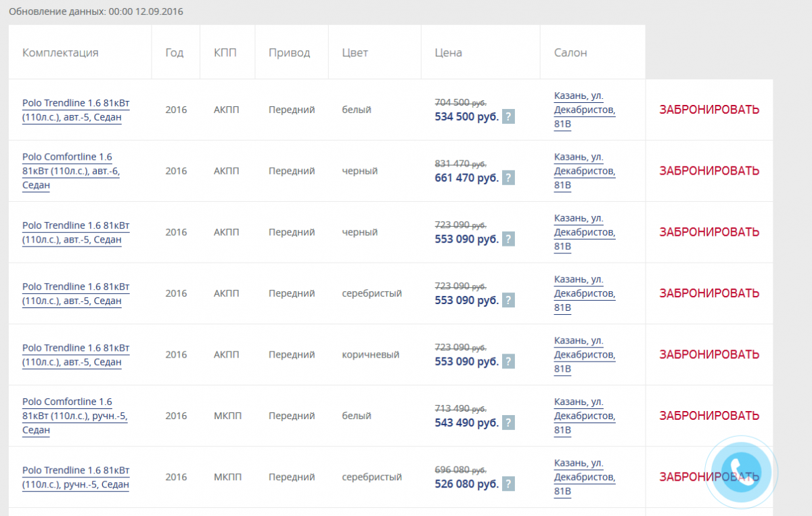Open the white Polo Trendline авт.-5 listing
The height and width of the screenshot is (516, 812).
(75, 110)
